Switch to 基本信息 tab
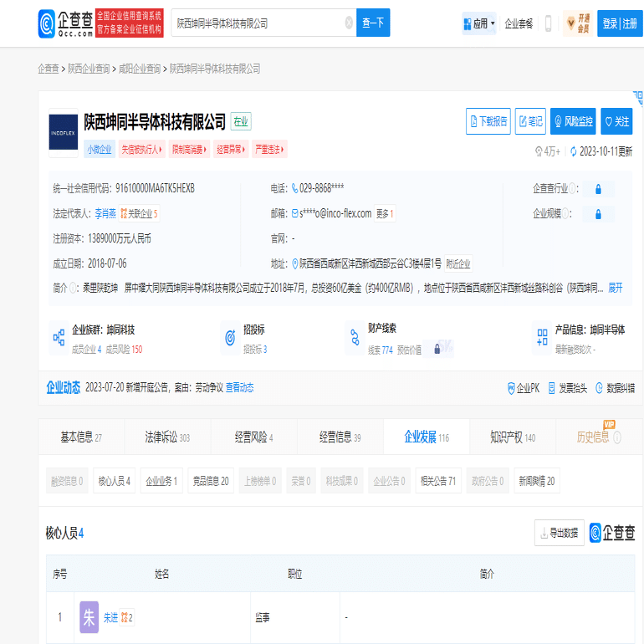This screenshot has height=644, width=644. tap(81, 437)
